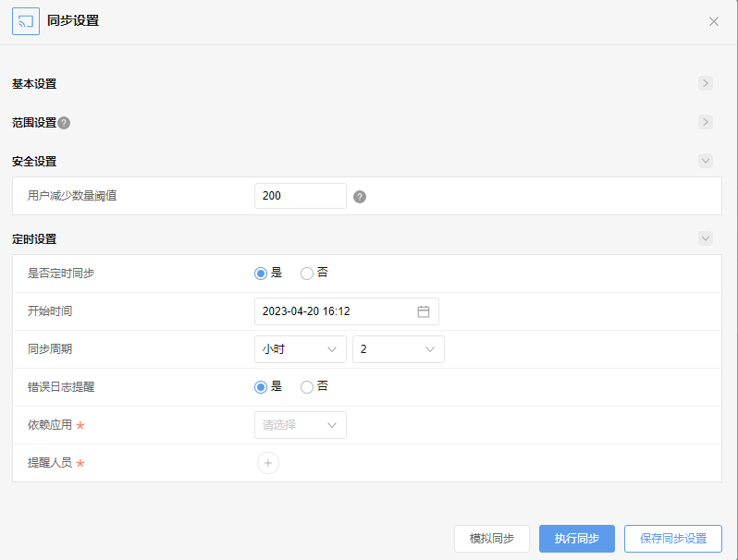The image size is (738, 560).
Task: Click help icon next to threshold field
Action: 360,197
